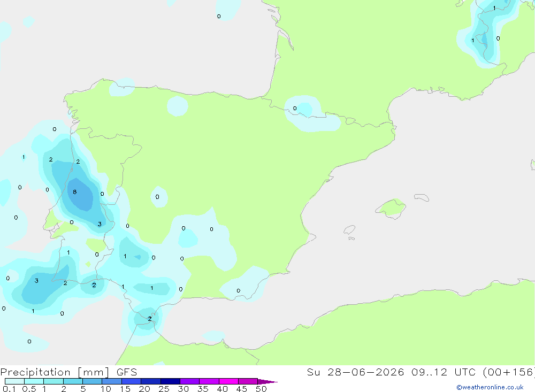Viewport: 535px width, 392px height.
Task: Click the 15–20 mm legend color swatch
Action: click(x=132, y=381)
